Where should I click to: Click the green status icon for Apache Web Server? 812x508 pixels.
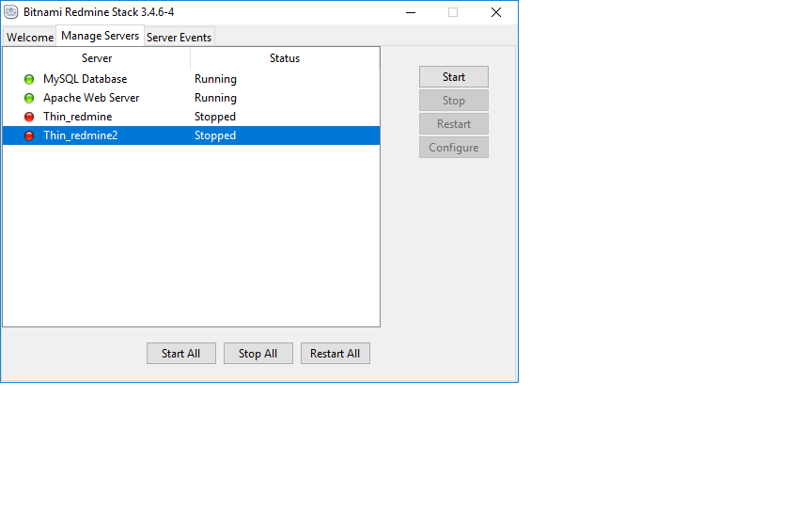coord(29,98)
